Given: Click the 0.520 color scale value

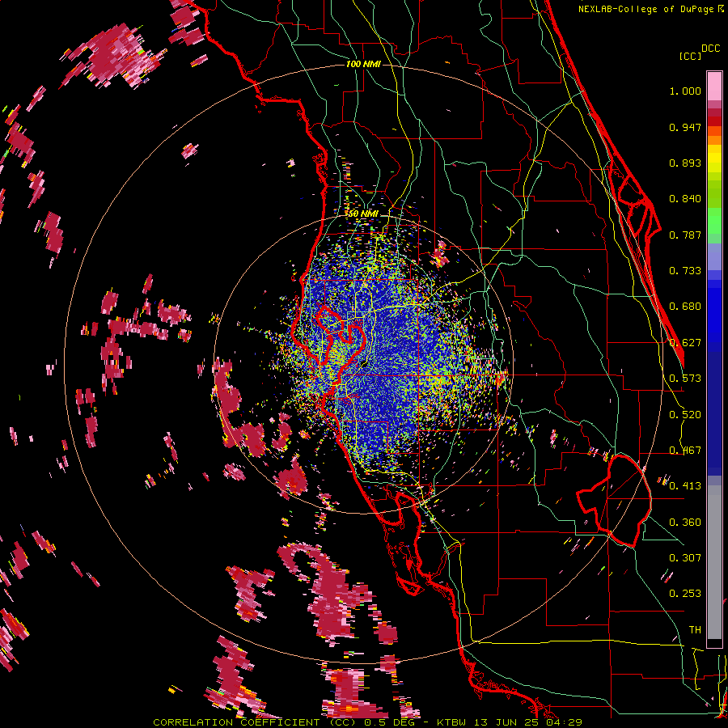Looking at the screenshot, I should click(685, 415).
